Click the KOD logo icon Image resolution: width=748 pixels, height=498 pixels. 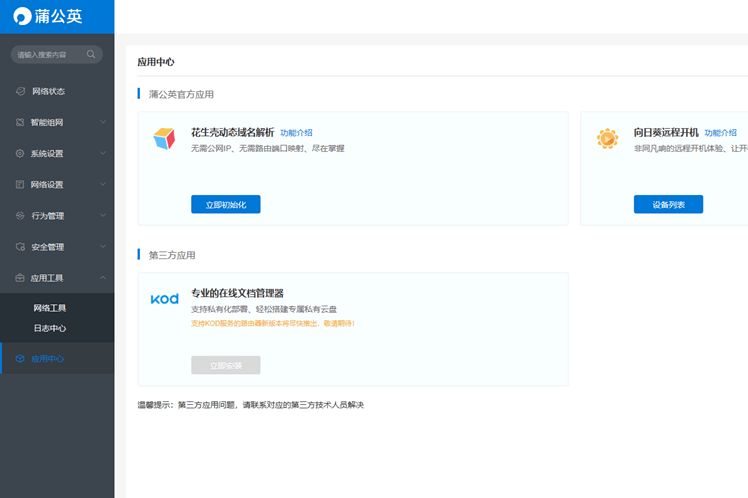164,299
